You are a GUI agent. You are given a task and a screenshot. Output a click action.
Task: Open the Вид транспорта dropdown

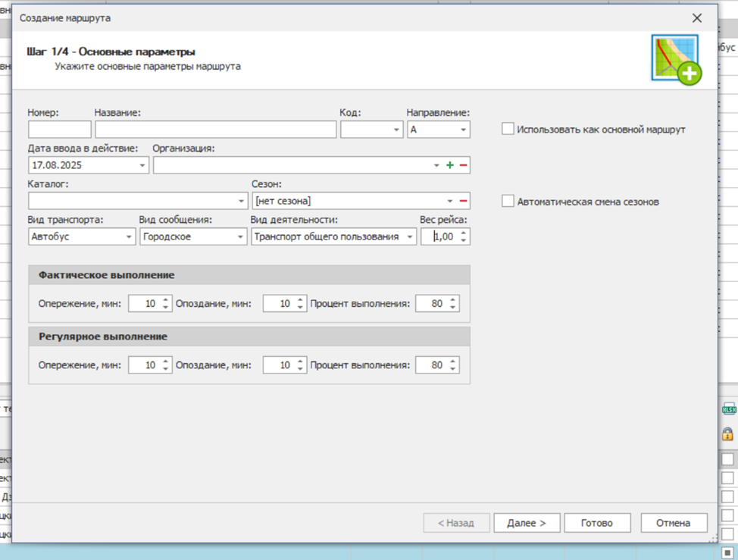pyautogui.click(x=129, y=237)
